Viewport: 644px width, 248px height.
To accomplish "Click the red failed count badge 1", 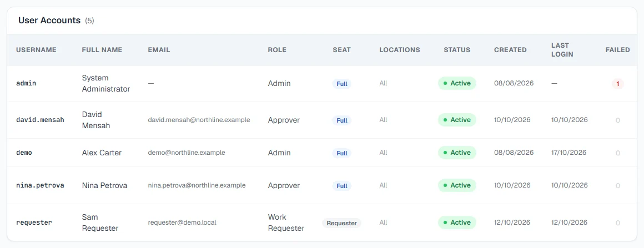I will (x=618, y=84).
